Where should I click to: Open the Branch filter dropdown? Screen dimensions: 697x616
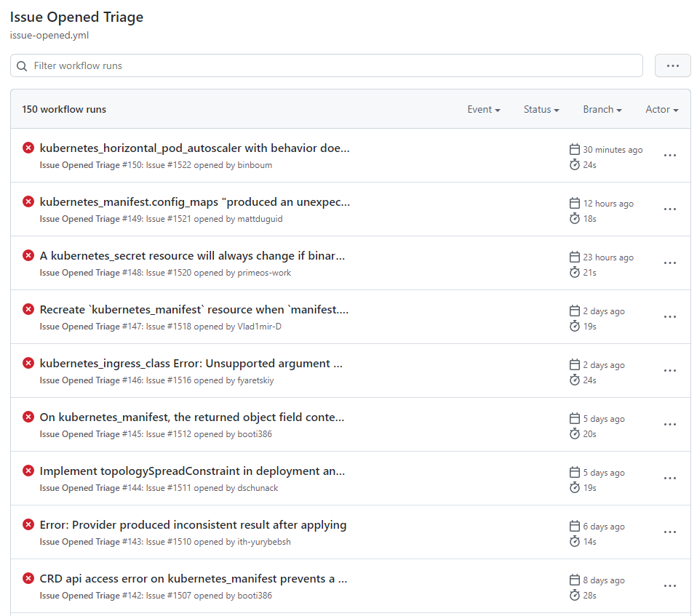(x=602, y=109)
